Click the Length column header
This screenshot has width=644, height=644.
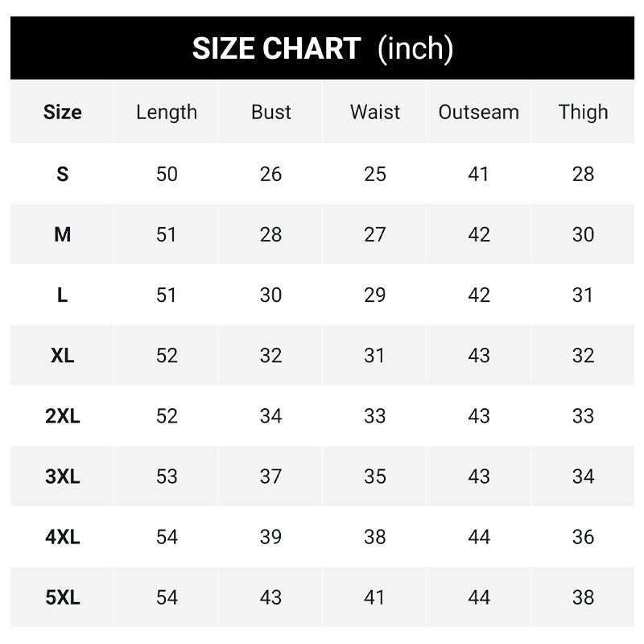[167, 112]
